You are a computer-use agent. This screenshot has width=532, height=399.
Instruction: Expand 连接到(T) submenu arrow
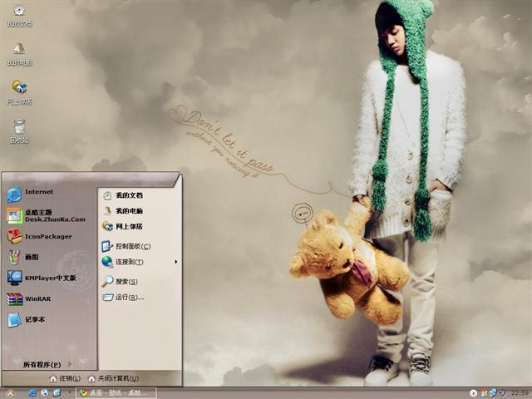(175, 262)
